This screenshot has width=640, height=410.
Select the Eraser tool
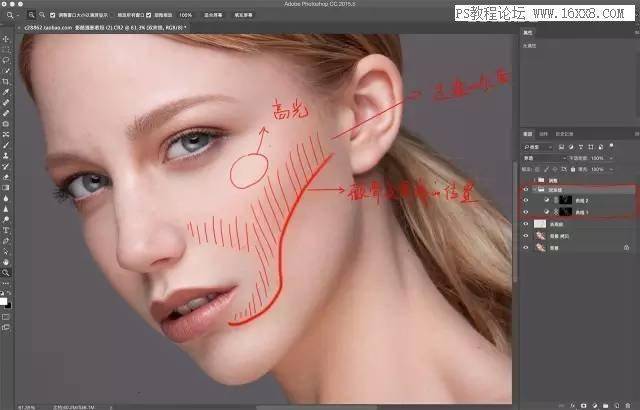pos(6,177)
